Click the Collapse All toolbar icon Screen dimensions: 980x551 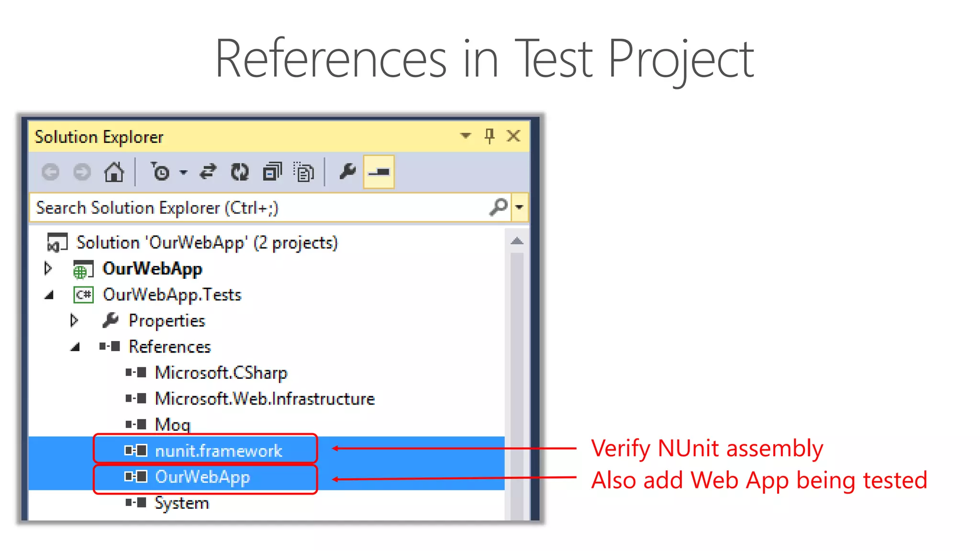coord(272,172)
